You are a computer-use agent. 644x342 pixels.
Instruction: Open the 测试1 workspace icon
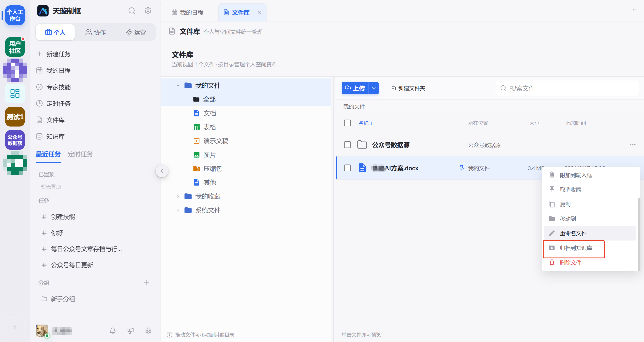pyautogui.click(x=15, y=116)
